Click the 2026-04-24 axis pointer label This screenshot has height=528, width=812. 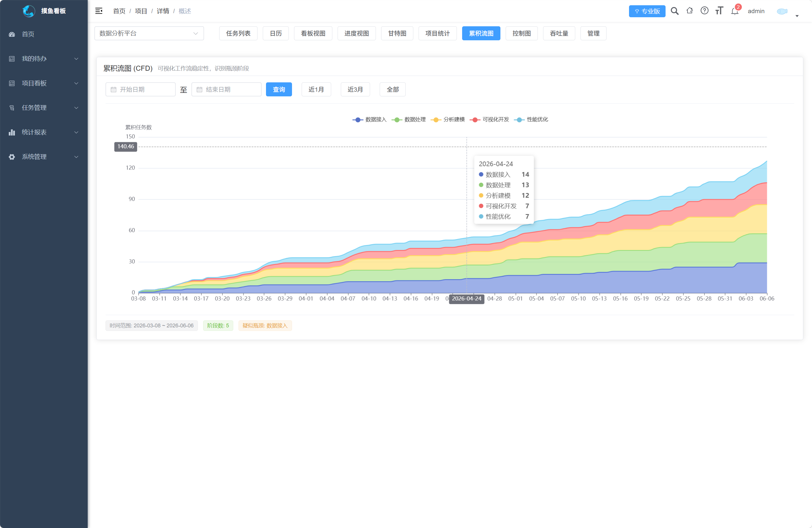tap(467, 298)
